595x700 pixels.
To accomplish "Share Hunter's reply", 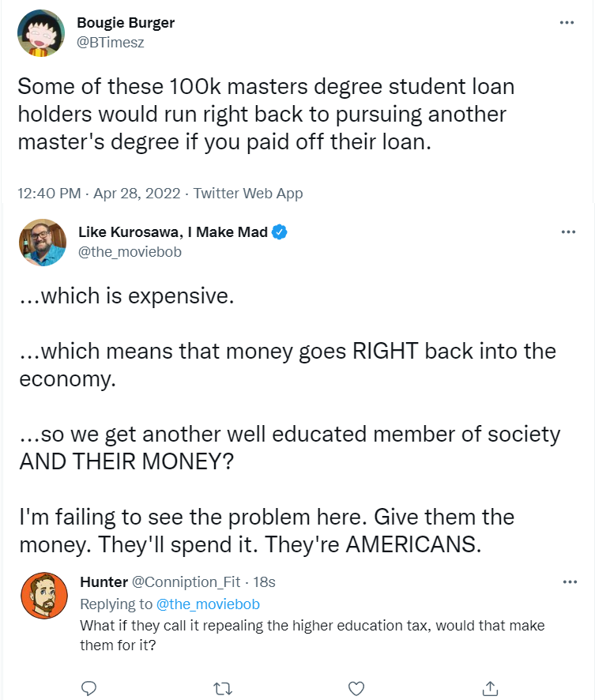I will [x=490, y=687].
